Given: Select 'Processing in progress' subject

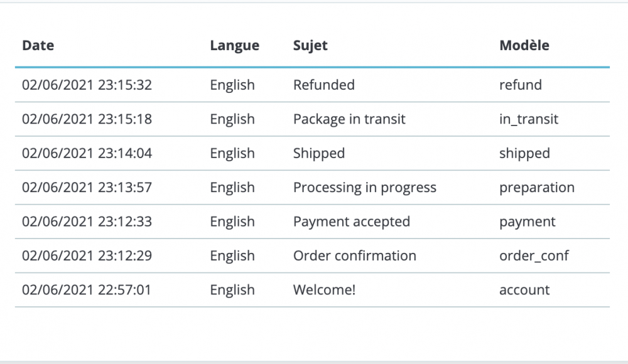Looking at the screenshot, I should pyautogui.click(x=364, y=188).
